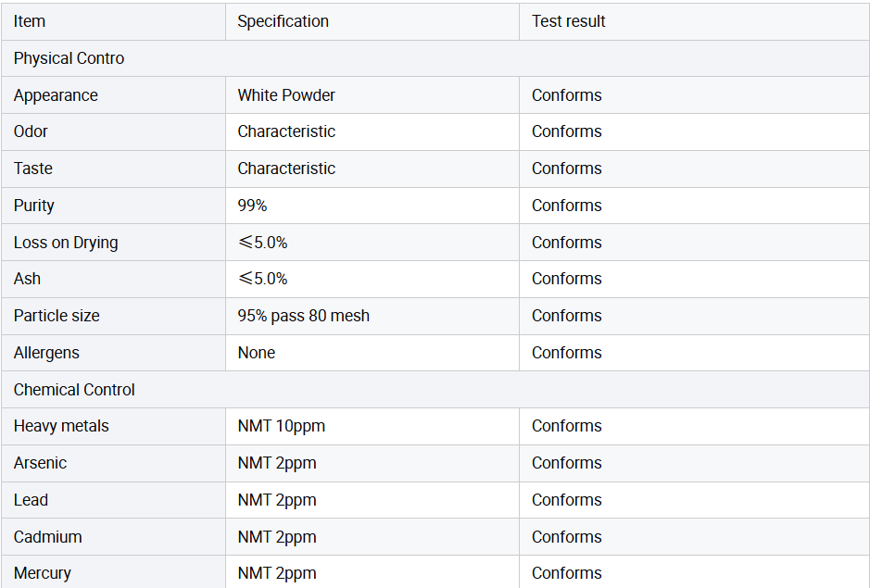The height and width of the screenshot is (588, 870).
Task: Click the 99% purity specification cell
Action: click(x=252, y=206)
